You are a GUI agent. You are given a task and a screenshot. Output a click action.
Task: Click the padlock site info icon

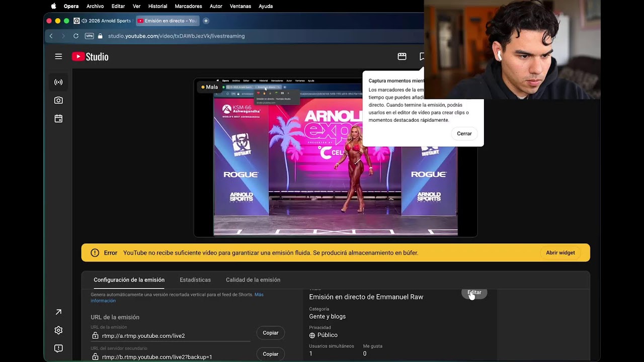click(x=100, y=36)
